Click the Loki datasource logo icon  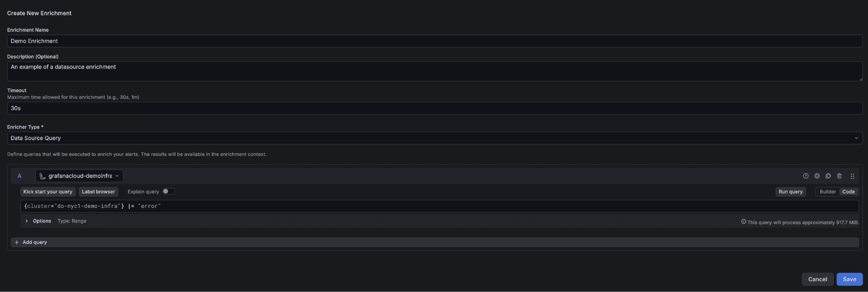pos(42,176)
